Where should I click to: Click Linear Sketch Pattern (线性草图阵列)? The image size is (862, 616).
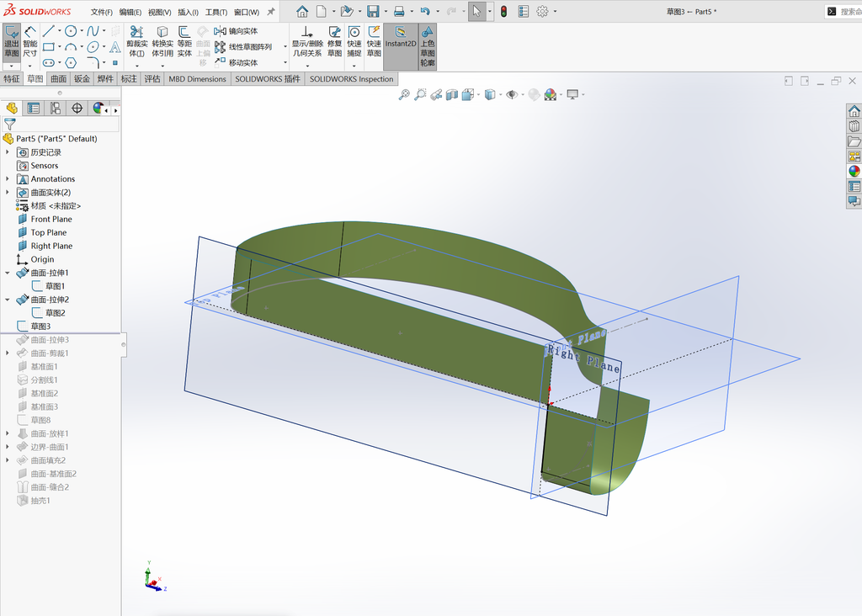(x=243, y=47)
